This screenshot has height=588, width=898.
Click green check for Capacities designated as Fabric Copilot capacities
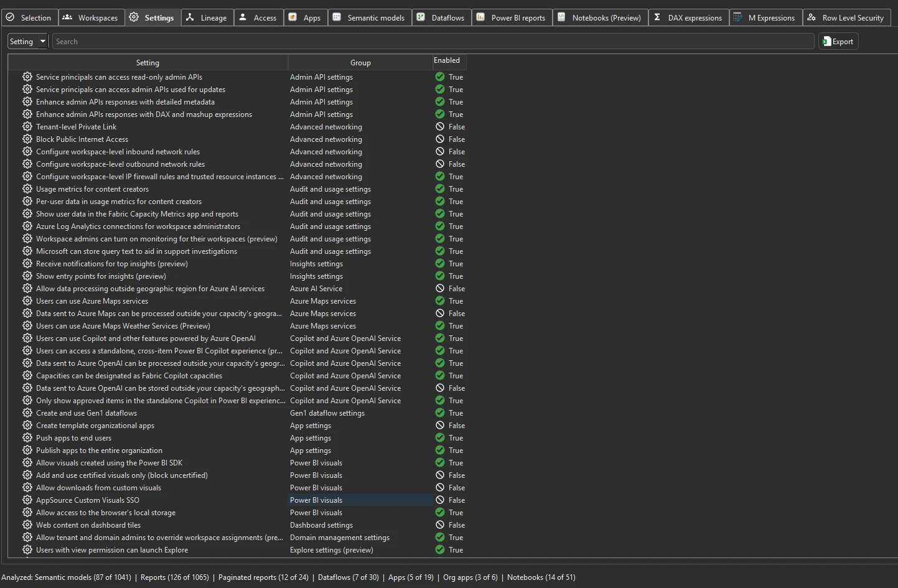pyautogui.click(x=440, y=375)
